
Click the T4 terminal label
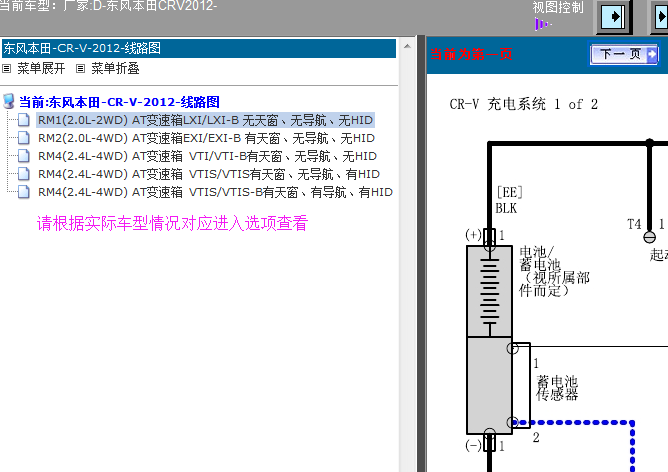(x=634, y=224)
